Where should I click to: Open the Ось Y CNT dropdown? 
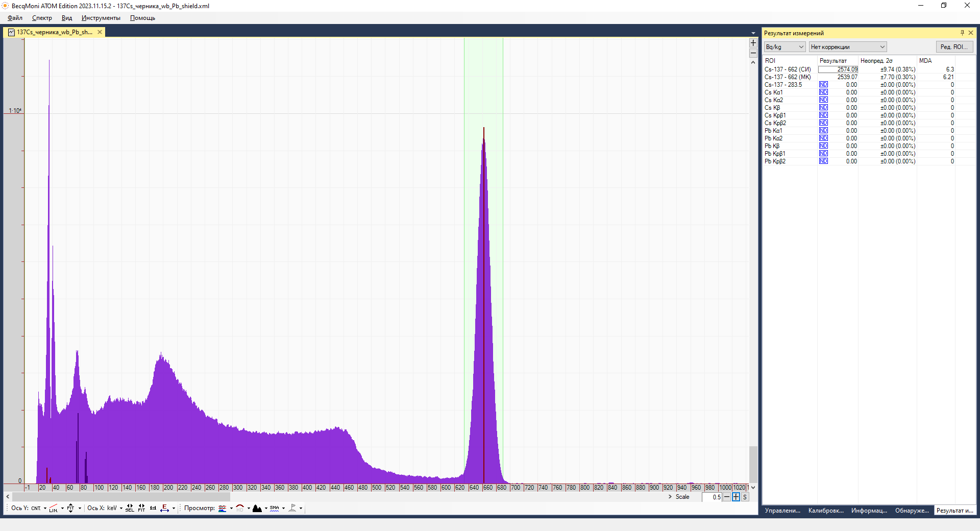pos(45,508)
